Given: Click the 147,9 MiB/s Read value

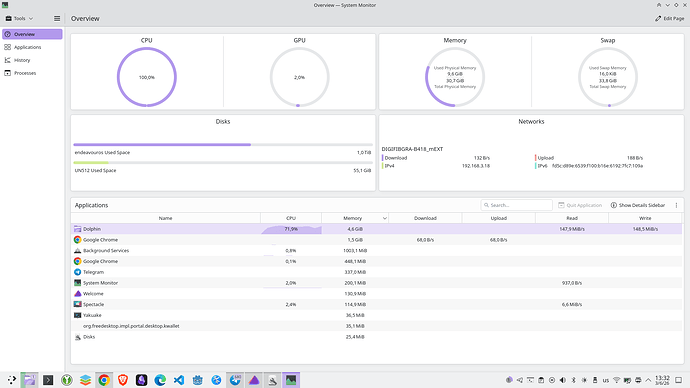Looking at the screenshot, I should tap(572, 229).
